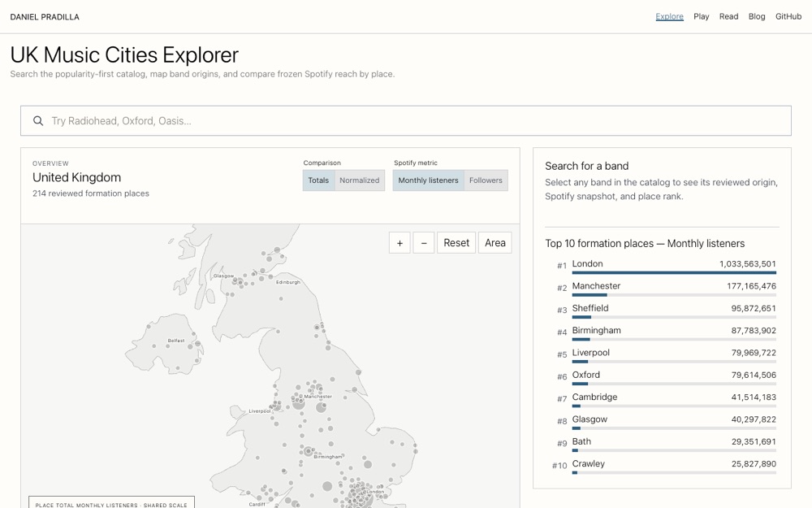Click the search magnifier icon
812x508 pixels.
point(38,121)
